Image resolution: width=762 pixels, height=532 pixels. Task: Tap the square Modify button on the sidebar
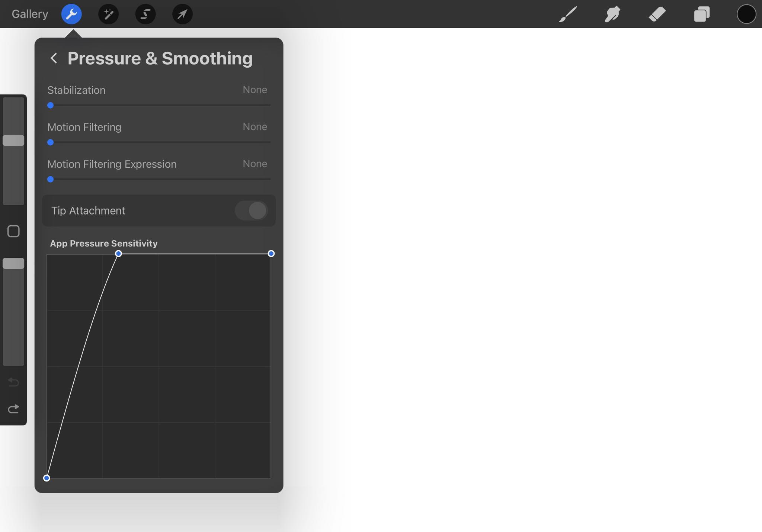tap(13, 231)
